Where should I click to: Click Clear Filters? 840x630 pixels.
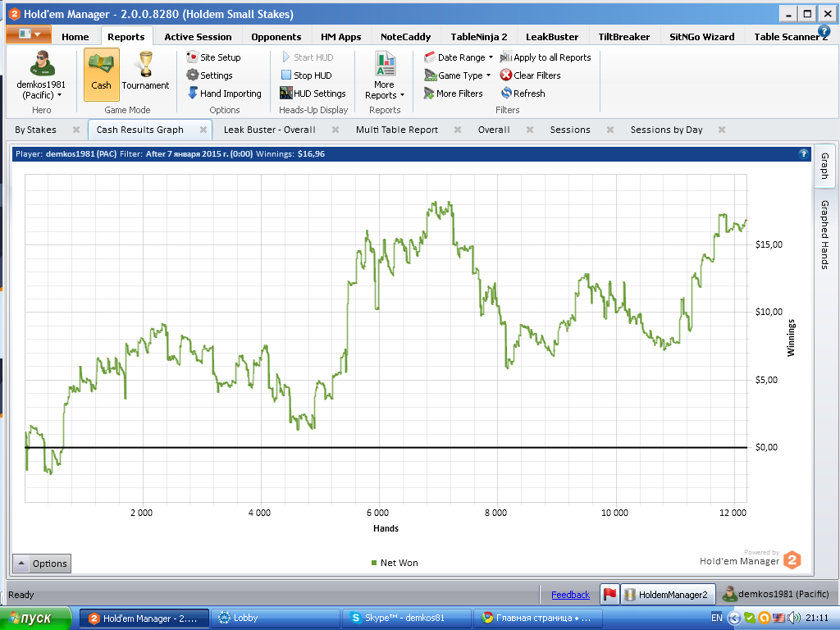(531, 75)
